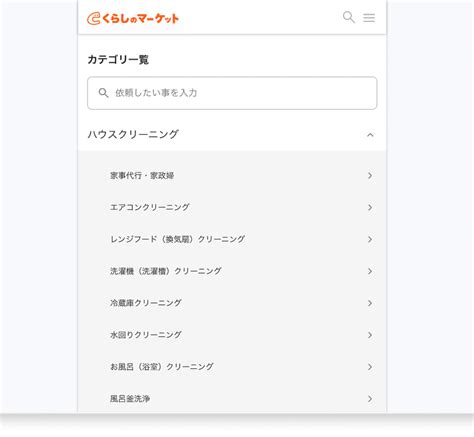
Task: Focus the 依頼したい事を入力 search field
Action: point(232,93)
